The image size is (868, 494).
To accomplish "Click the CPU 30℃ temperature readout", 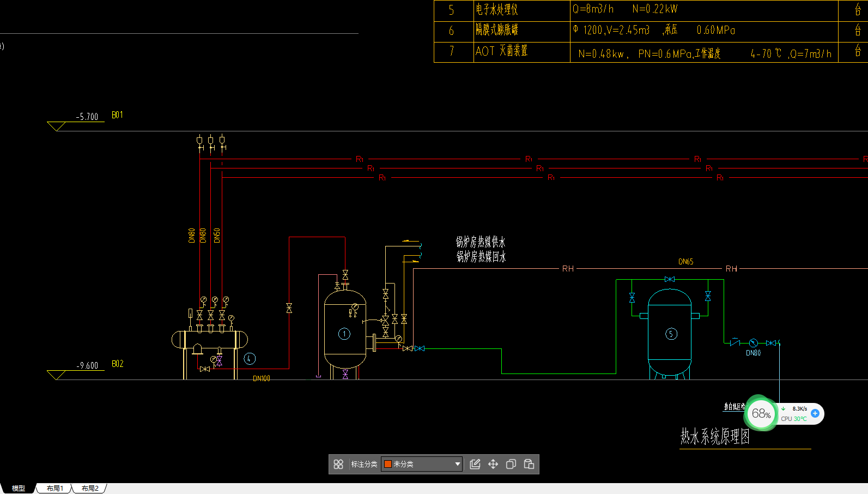I will tap(794, 419).
